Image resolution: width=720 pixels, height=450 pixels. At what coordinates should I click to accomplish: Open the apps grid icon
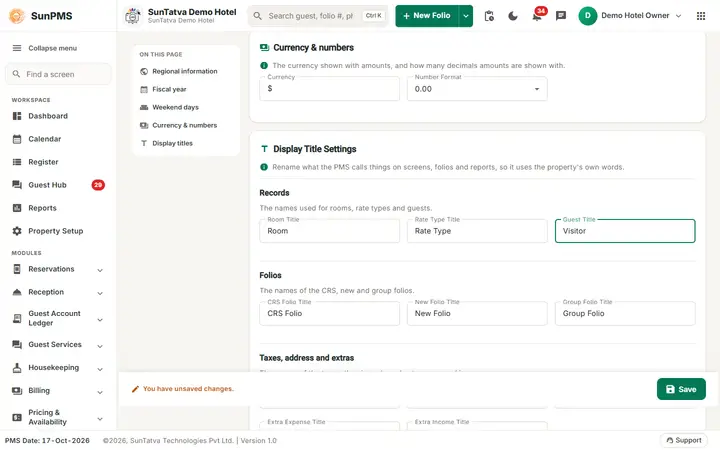click(701, 16)
